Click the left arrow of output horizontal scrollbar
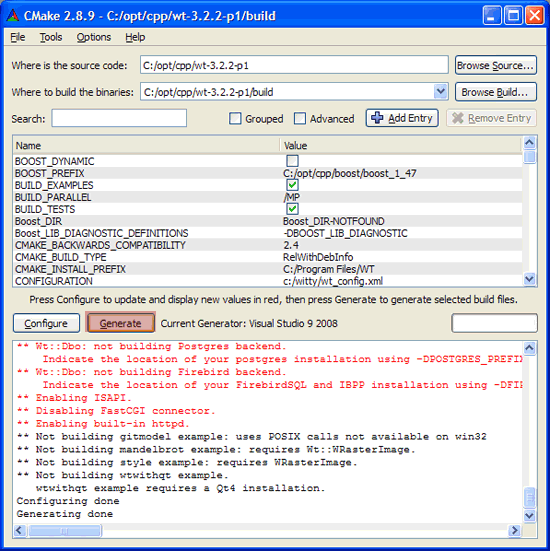Viewport: 550px width, 551px height. (20, 530)
